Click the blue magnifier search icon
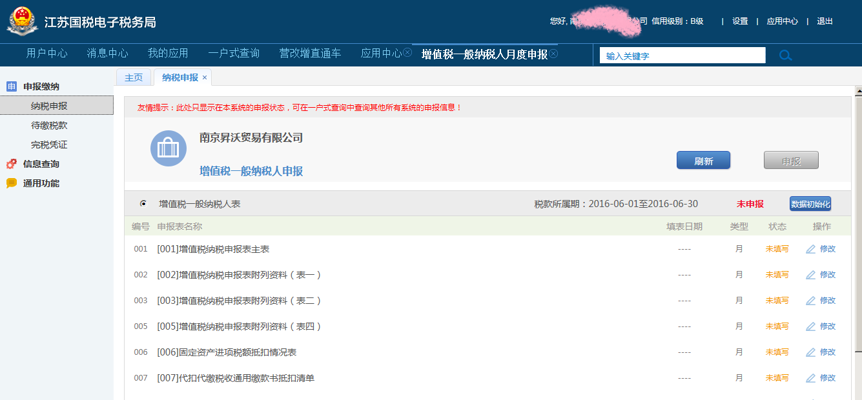 (x=786, y=55)
